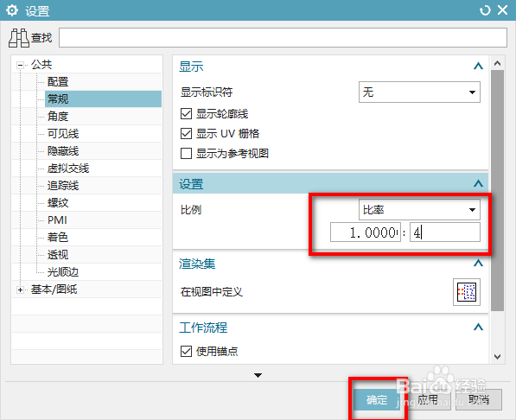This screenshot has height=420, width=516.
Task: Collapse the 显示 section
Action: point(478,67)
